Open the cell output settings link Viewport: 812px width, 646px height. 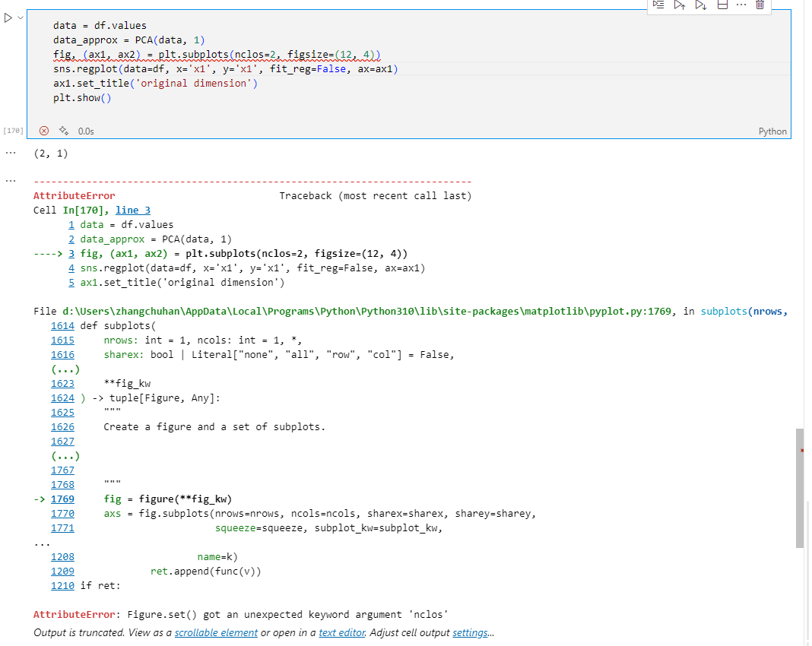click(470, 632)
